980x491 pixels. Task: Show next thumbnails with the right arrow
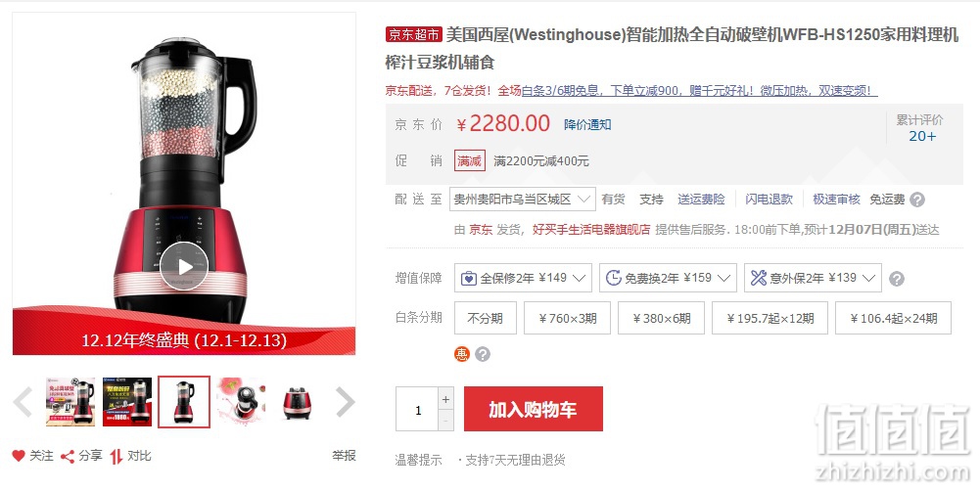pyautogui.click(x=345, y=402)
